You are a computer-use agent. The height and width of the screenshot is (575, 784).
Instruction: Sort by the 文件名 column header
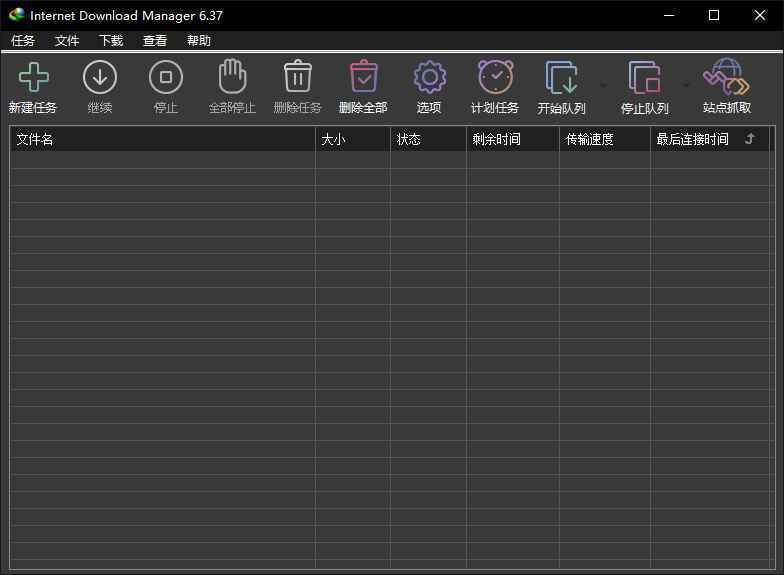point(163,139)
